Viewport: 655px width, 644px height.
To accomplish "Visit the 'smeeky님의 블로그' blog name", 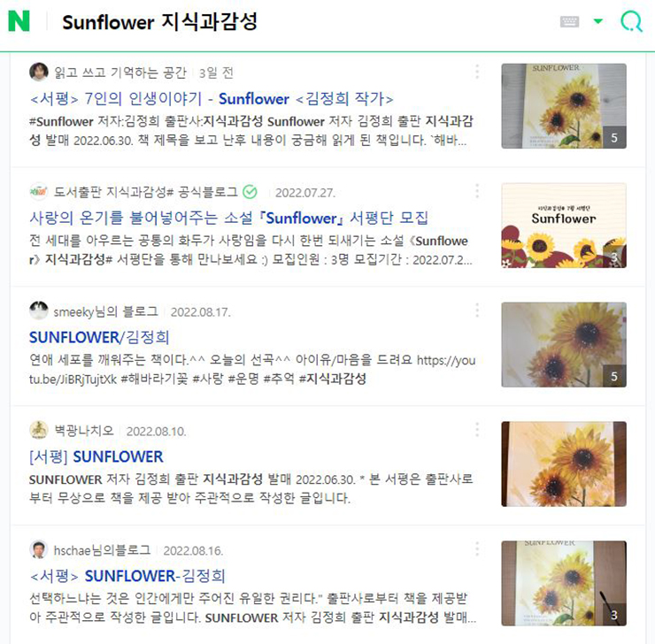I will pyautogui.click(x=106, y=311).
